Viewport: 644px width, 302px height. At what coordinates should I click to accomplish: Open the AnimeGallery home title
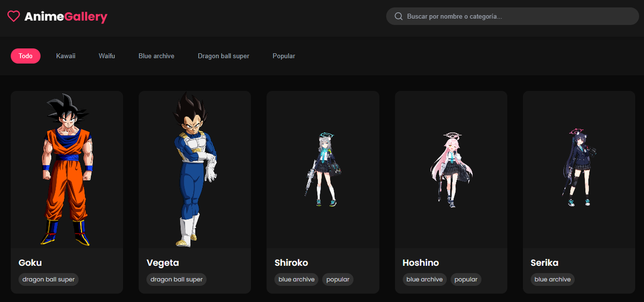click(x=66, y=17)
